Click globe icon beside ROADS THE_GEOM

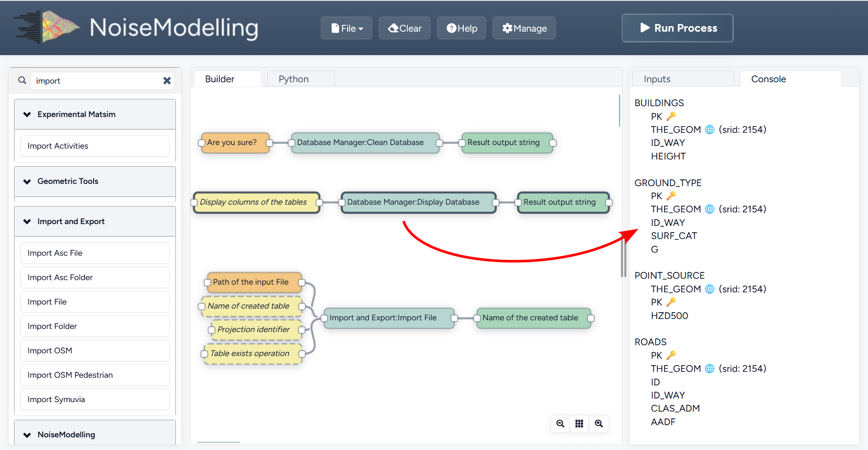710,369
